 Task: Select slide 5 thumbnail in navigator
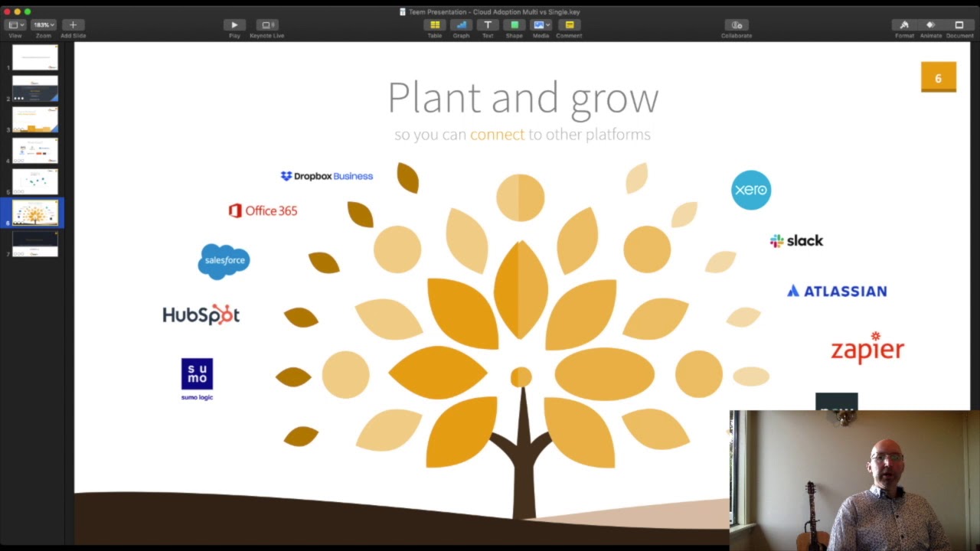click(x=35, y=182)
